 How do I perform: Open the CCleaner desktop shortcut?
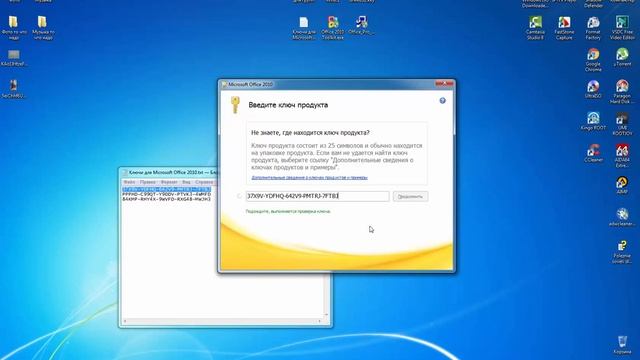[593, 153]
